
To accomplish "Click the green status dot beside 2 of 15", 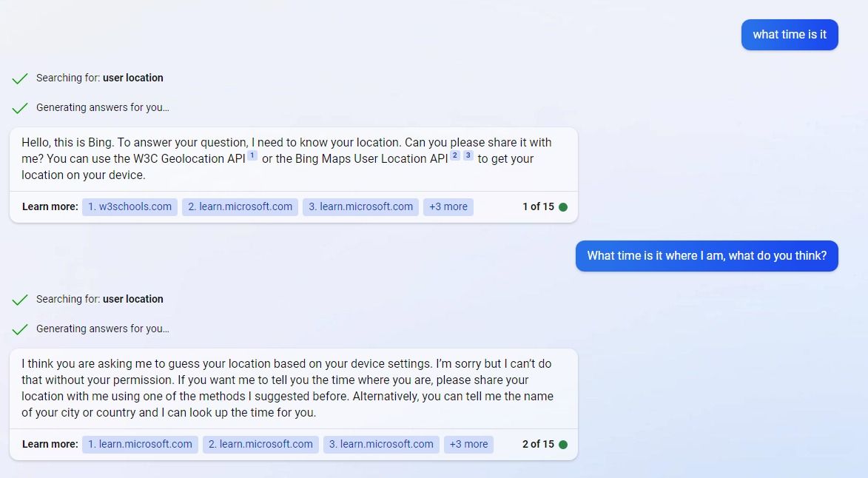I will tap(564, 444).
